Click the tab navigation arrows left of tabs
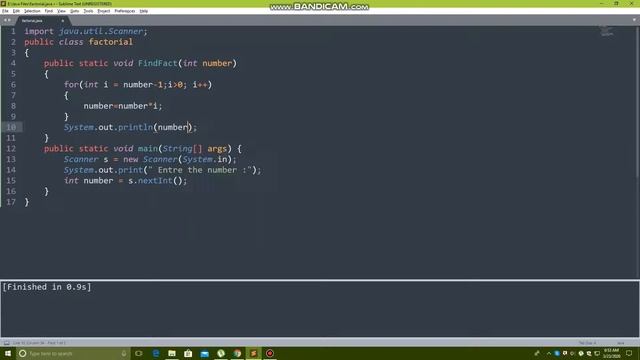Image resolution: width=640 pixels, height=360 pixels. click(7, 20)
